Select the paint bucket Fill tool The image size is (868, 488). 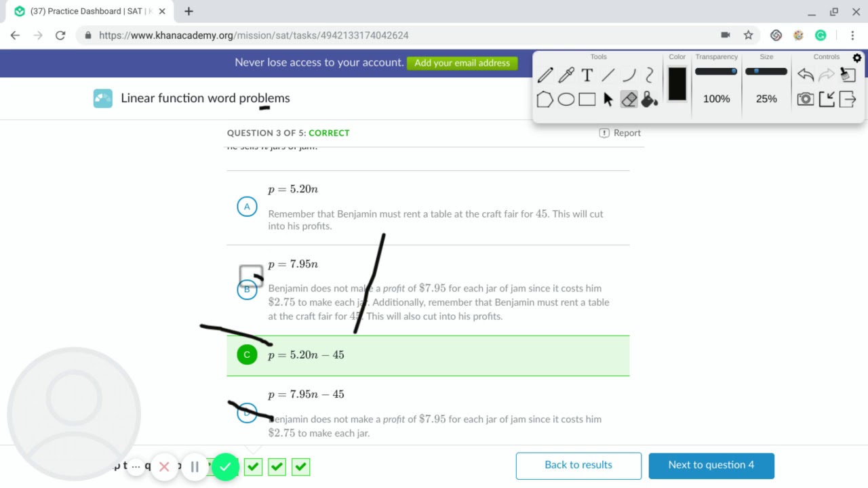pyautogui.click(x=650, y=100)
